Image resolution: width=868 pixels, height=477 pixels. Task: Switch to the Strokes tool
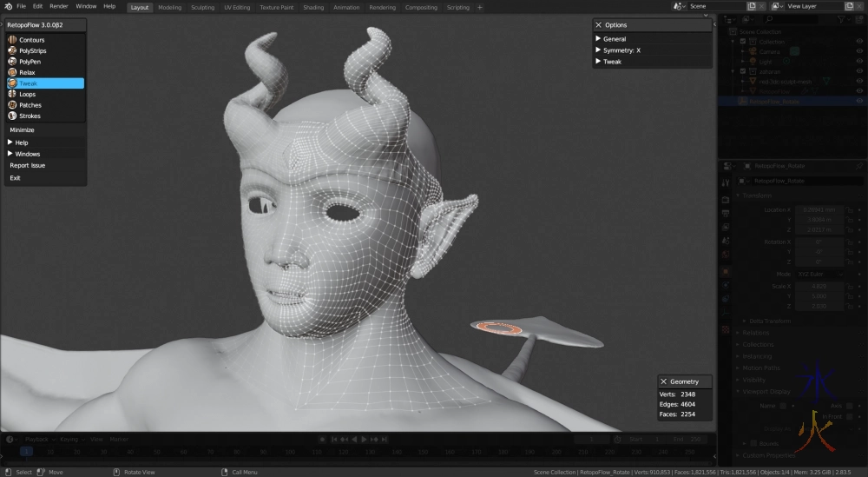tap(30, 116)
